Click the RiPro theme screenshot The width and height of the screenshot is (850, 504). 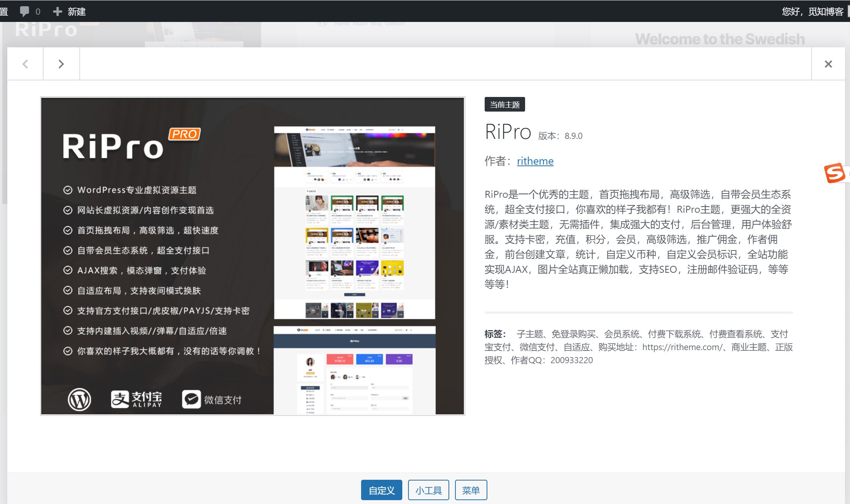click(253, 256)
